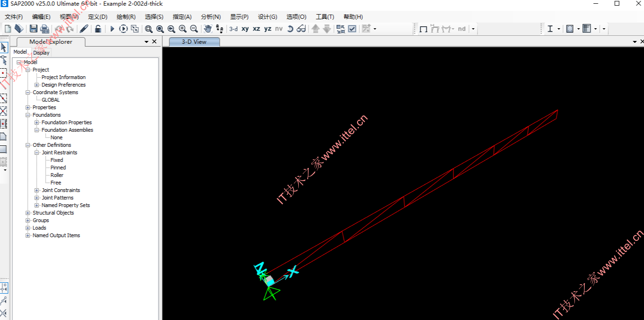Switch to the Display tab in Model Explorer
The width and height of the screenshot is (644, 320).
click(x=41, y=53)
